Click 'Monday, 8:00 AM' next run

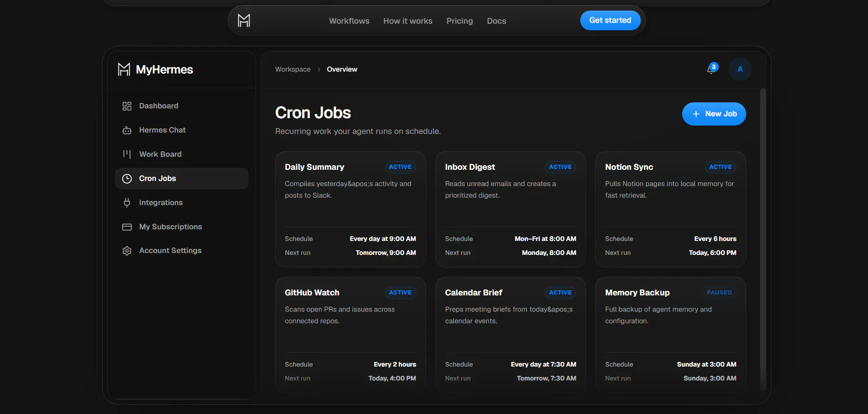coord(549,253)
